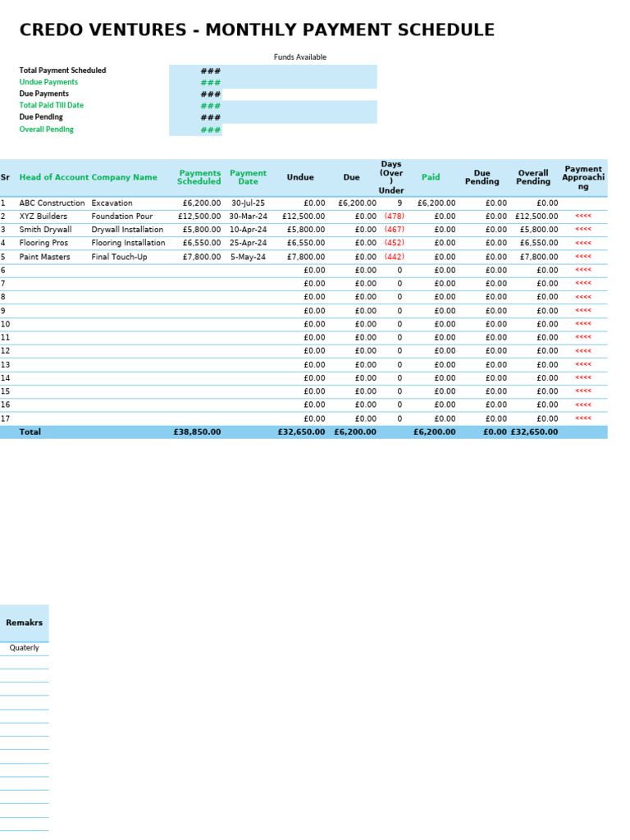Click the serial number 17 cell
The height and width of the screenshot is (840, 630).
point(5,418)
